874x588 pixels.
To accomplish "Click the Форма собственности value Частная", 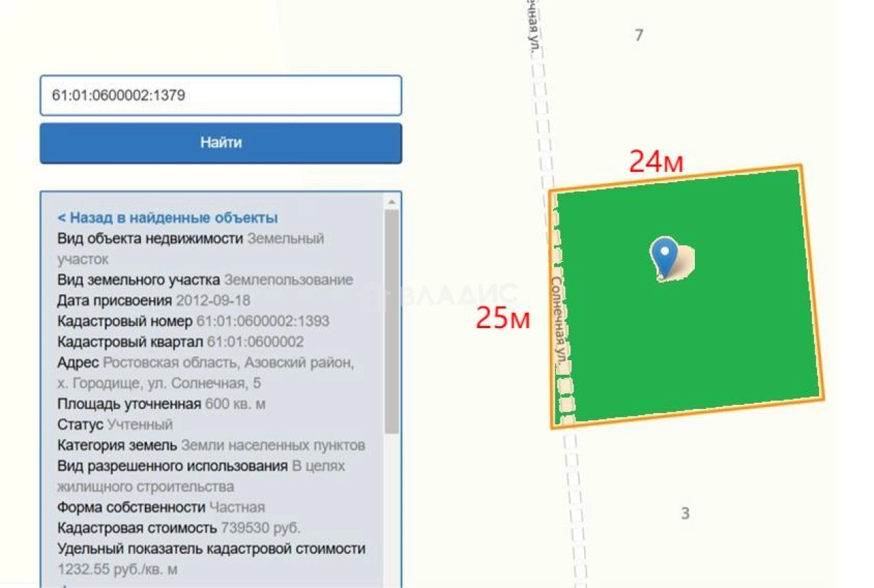I will click(x=237, y=507).
